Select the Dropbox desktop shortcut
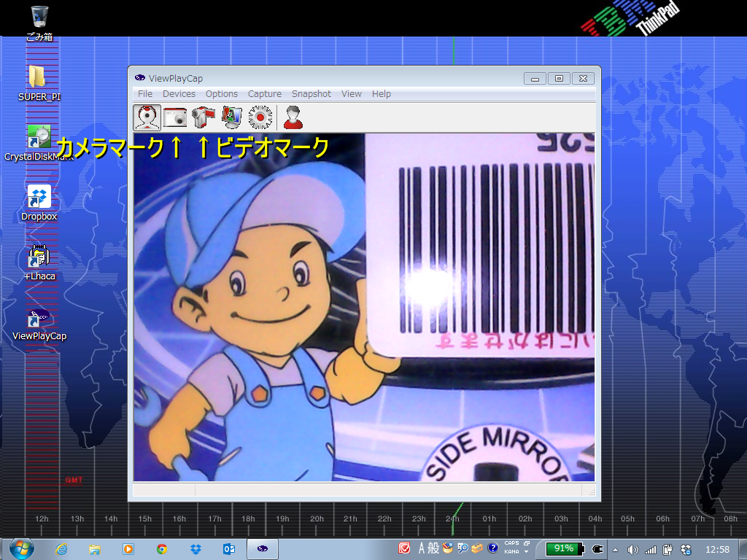Screen dimensions: 747x560 coord(39,203)
